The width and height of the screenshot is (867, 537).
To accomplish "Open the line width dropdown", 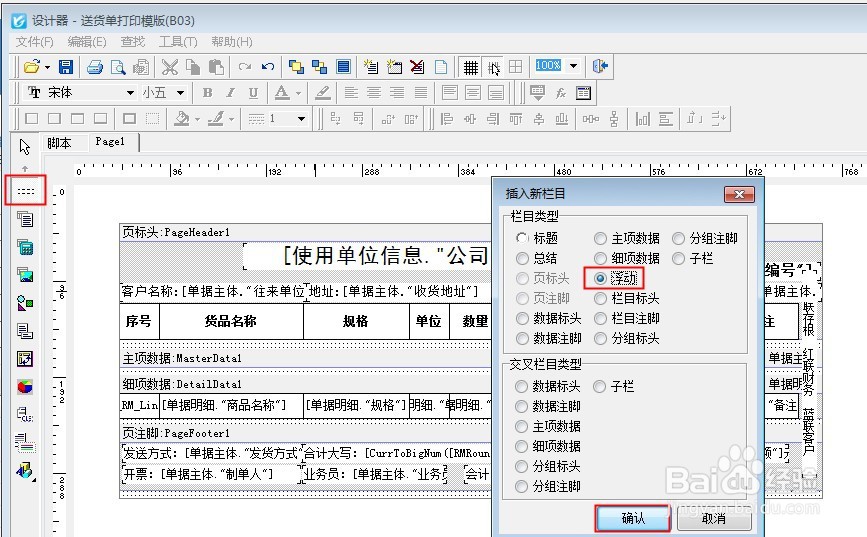I will click(301, 118).
